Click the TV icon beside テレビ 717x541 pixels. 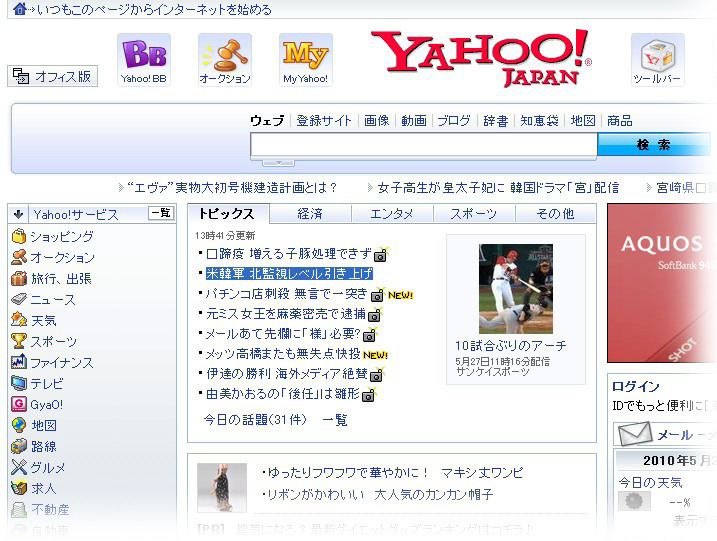coord(19,383)
